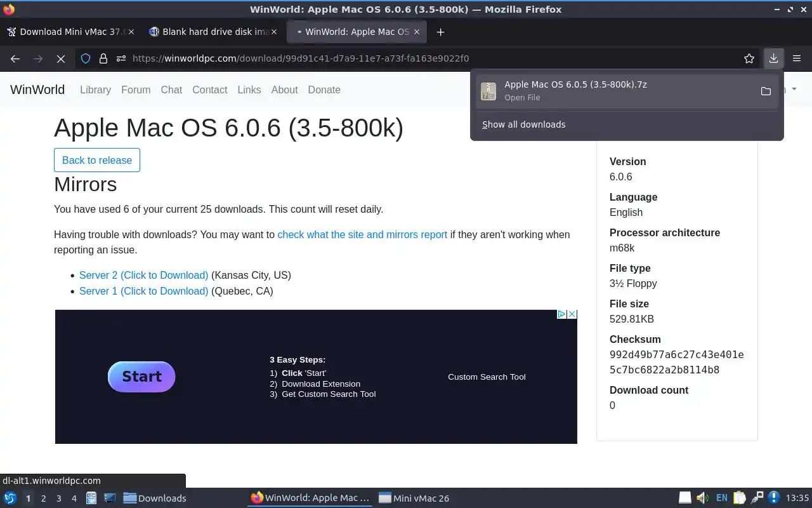This screenshot has height=508, width=812.
Task: Open Contact in the WinWorld menu
Action: click(x=209, y=90)
